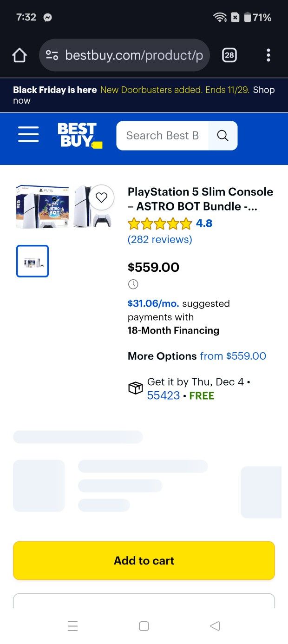Open the site permissions icon in address bar
Screen dimensions: 288x644
point(52,55)
